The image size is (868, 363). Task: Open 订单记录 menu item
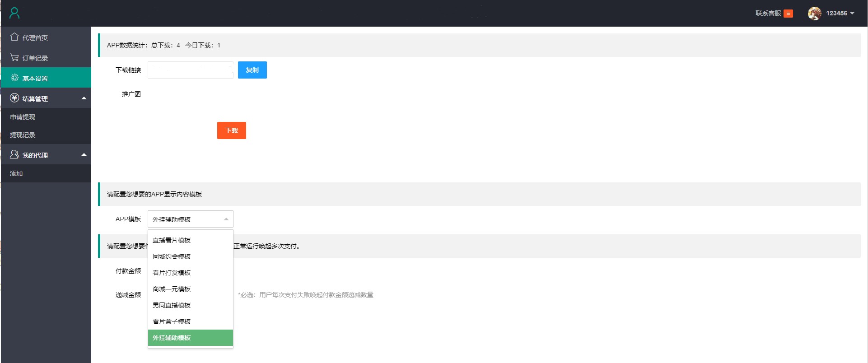pos(46,58)
